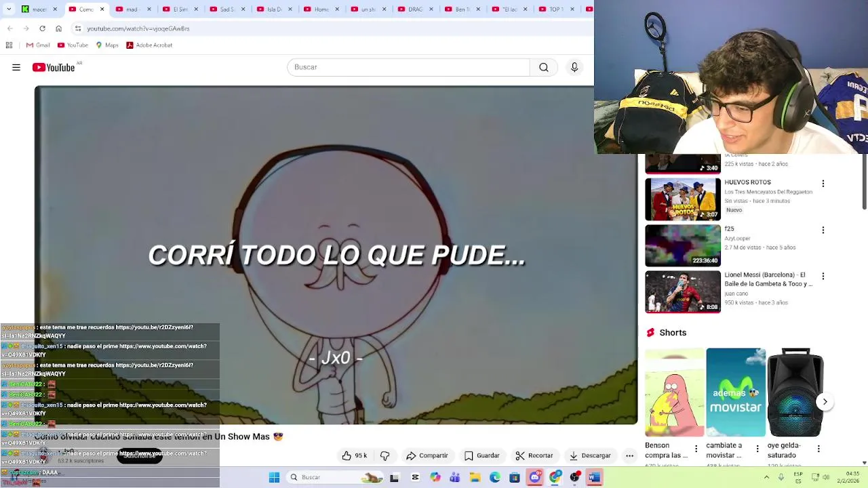Start voice search with the microphone
Image resolution: width=868 pixels, height=488 pixels.
(x=574, y=67)
